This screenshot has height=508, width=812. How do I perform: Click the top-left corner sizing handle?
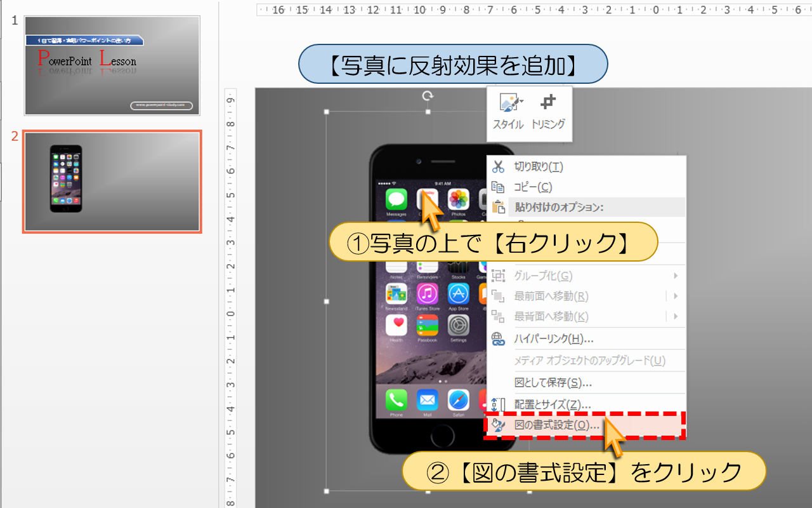point(327,112)
